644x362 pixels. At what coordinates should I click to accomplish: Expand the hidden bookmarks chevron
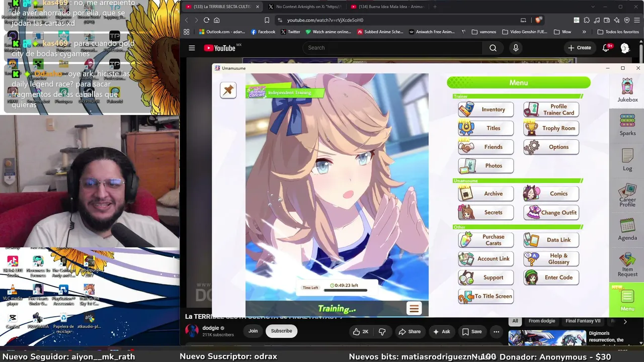pyautogui.click(x=584, y=32)
